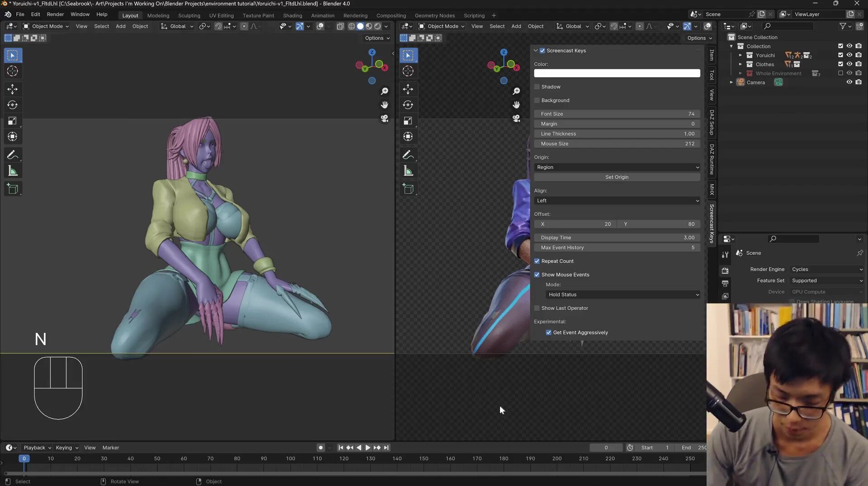The width and height of the screenshot is (868, 486).
Task: Select the Cursor tool in left viewport
Action: (x=13, y=71)
